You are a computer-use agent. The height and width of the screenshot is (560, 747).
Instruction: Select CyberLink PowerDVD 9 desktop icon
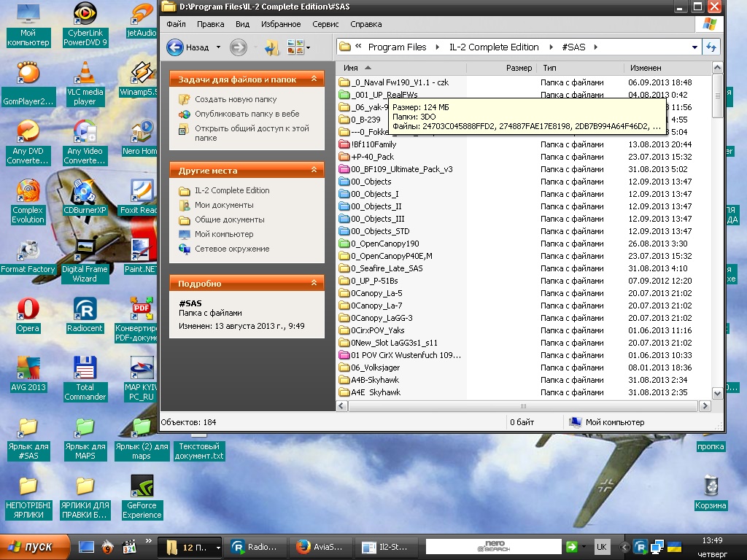[85, 24]
